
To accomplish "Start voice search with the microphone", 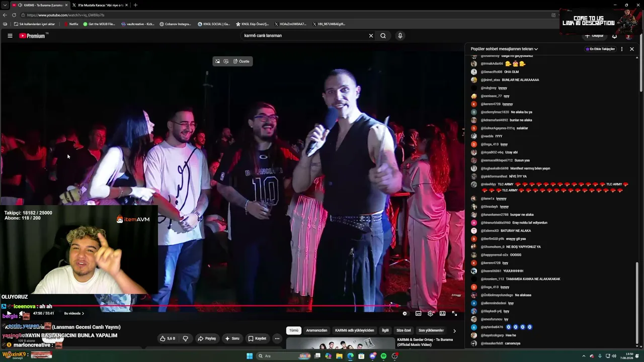I will point(400,36).
